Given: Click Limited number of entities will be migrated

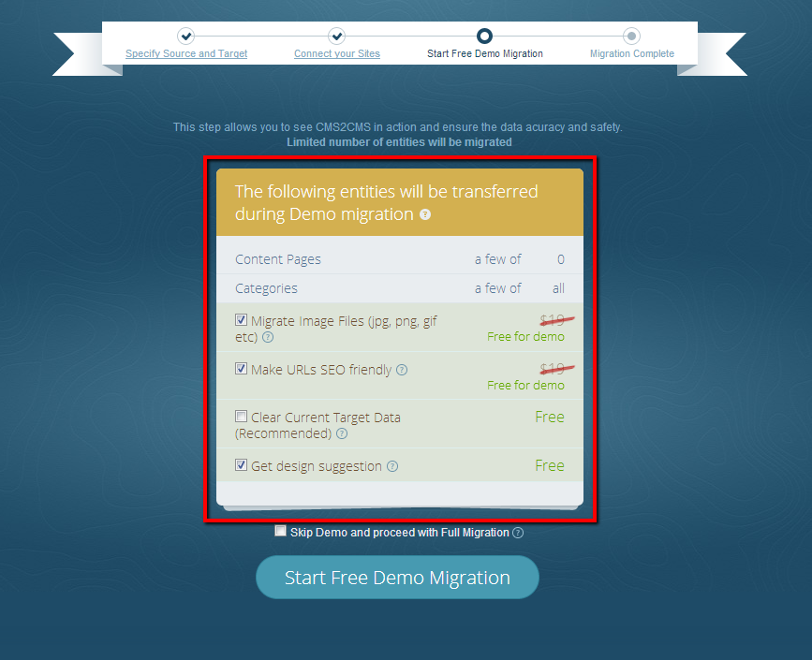Looking at the screenshot, I should (399, 142).
